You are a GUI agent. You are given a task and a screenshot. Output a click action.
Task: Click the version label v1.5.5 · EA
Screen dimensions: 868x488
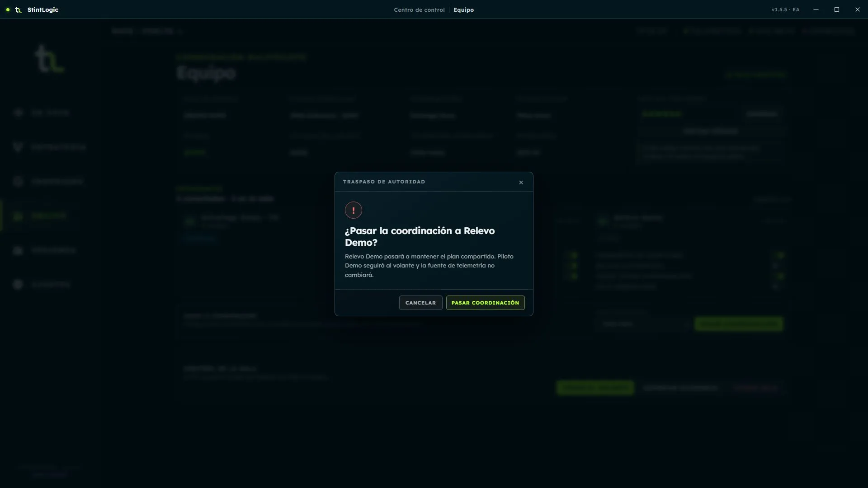pyautogui.click(x=785, y=9)
